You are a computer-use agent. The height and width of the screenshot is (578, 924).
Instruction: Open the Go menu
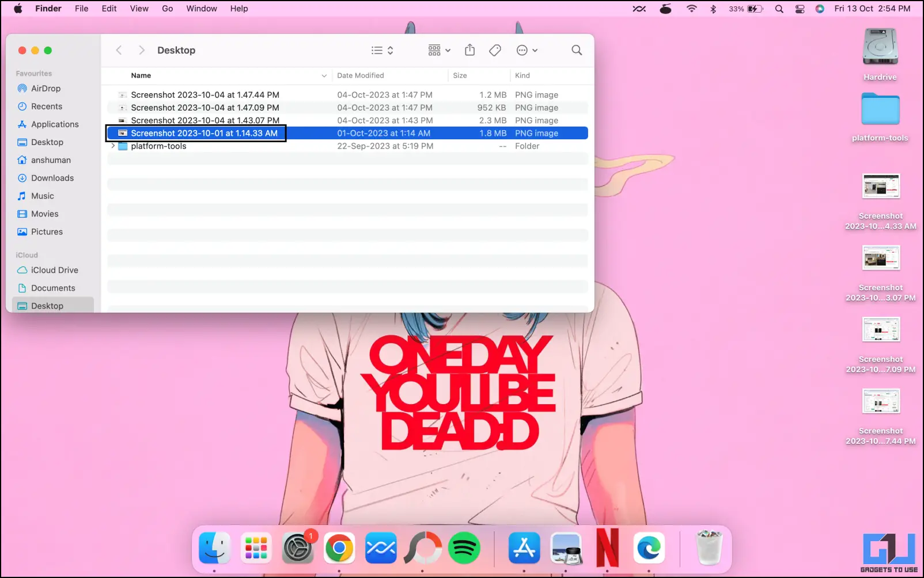(167, 9)
